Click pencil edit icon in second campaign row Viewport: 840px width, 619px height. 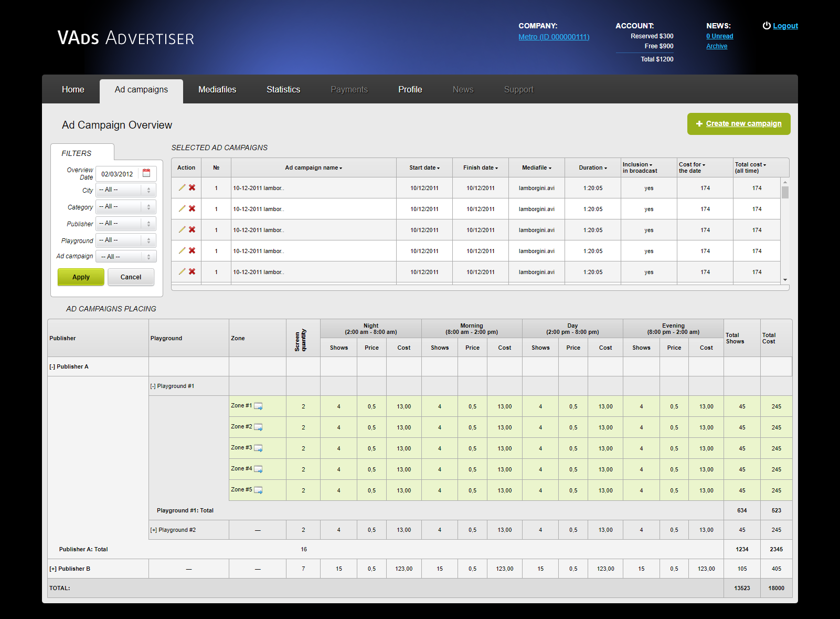pyautogui.click(x=182, y=208)
